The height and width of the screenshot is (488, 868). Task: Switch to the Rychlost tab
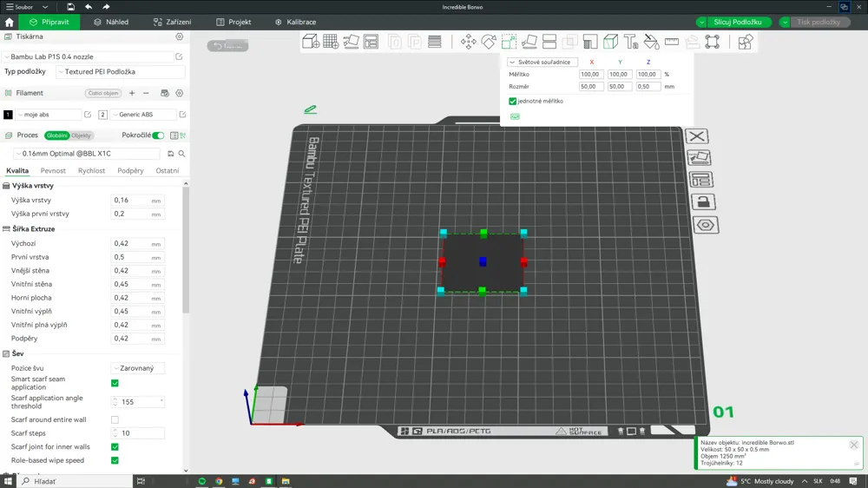pyautogui.click(x=91, y=170)
